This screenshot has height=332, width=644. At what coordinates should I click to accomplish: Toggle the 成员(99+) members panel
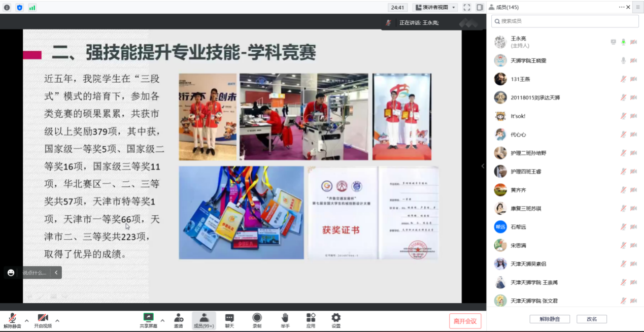(x=204, y=320)
